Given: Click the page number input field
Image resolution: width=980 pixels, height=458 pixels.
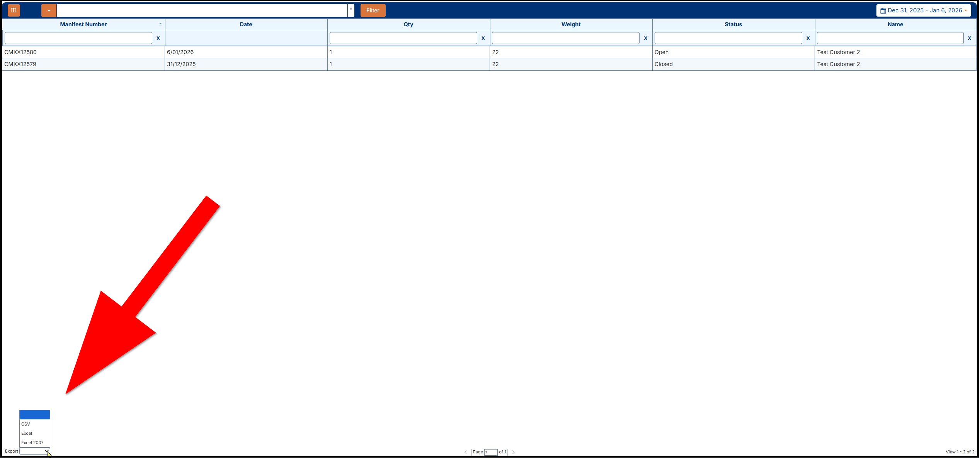Looking at the screenshot, I should 491,452.
